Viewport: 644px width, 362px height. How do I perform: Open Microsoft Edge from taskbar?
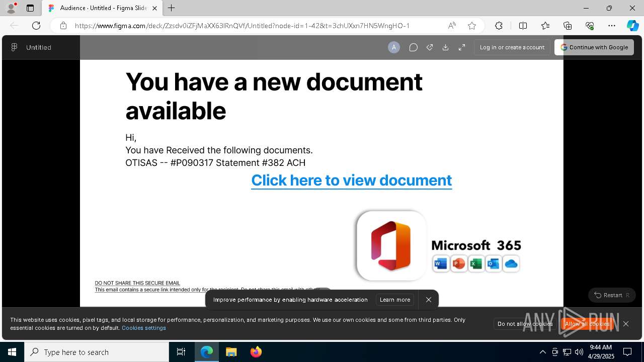click(x=207, y=352)
